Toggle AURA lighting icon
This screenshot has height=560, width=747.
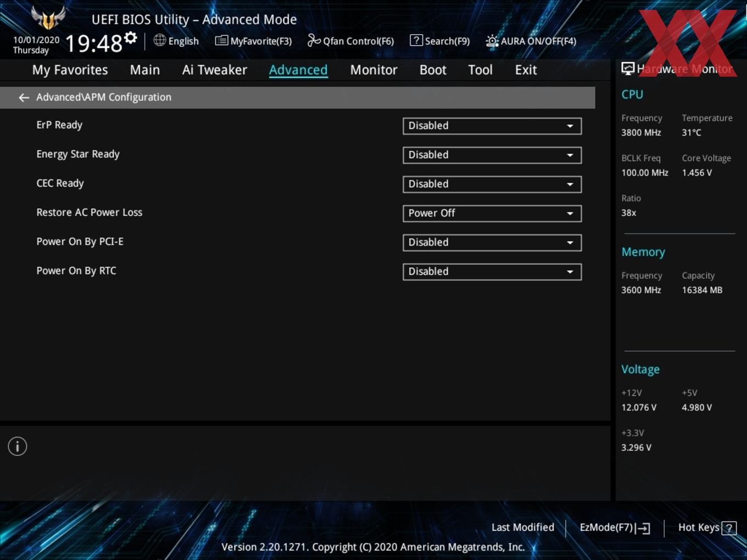pos(492,41)
